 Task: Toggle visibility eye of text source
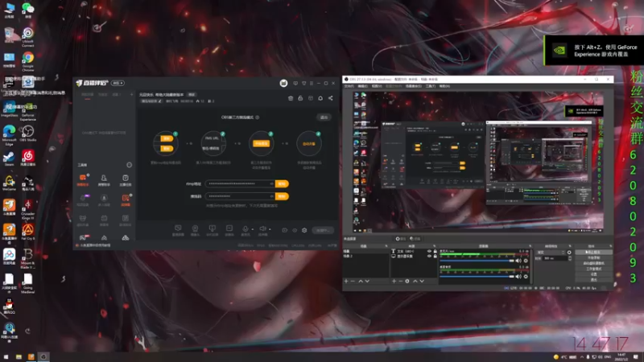429,251
